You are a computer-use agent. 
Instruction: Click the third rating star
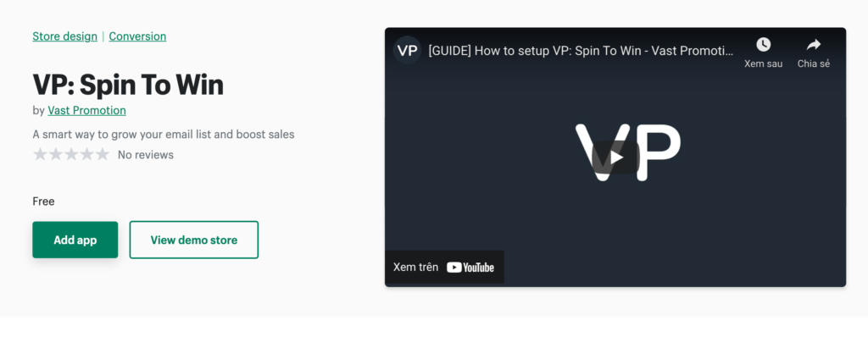click(x=71, y=154)
